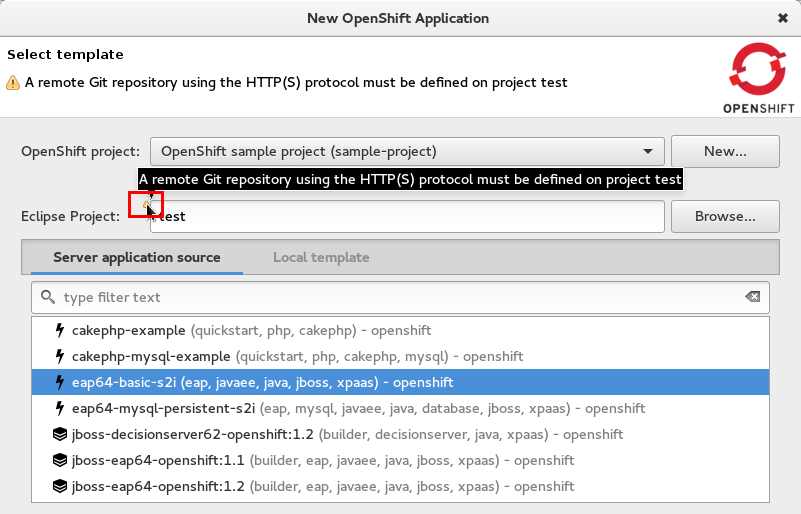The height and width of the screenshot is (514, 801).
Task: Focus the type filter text field
Action: 400,297
